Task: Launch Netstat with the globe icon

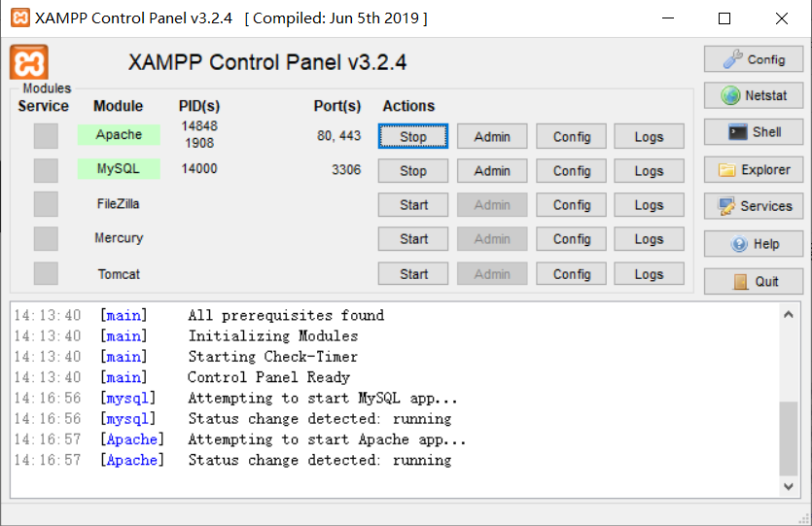Action: (x=754, y=95)
